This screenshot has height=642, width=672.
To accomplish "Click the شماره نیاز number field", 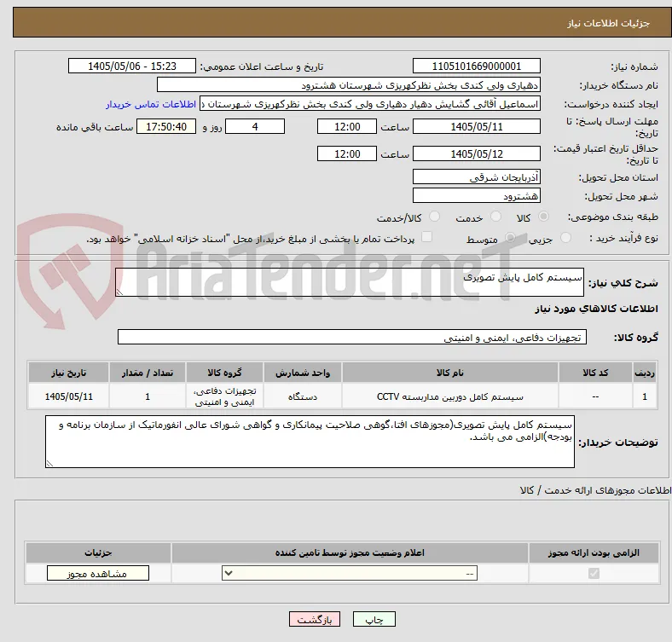I will 476,66.
